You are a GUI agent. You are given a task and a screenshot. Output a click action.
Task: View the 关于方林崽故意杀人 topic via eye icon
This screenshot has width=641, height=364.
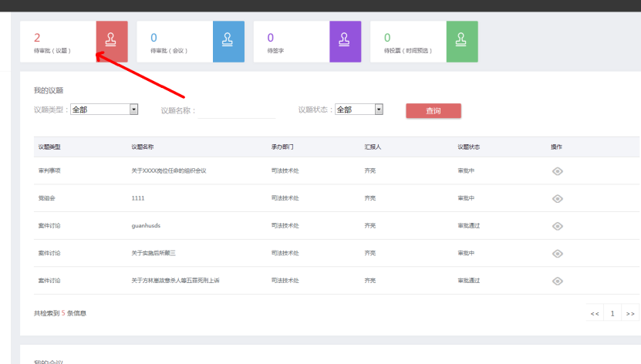point(558,281)
